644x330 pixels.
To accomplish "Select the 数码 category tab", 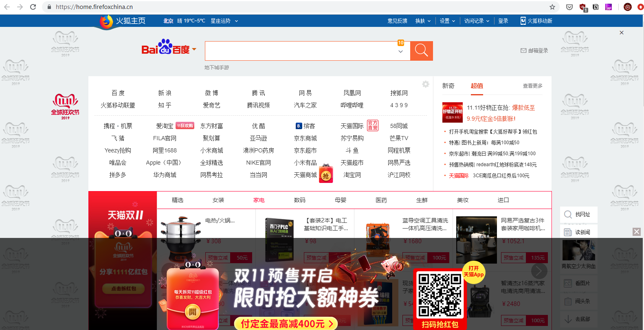I will [x=300, y=200].
